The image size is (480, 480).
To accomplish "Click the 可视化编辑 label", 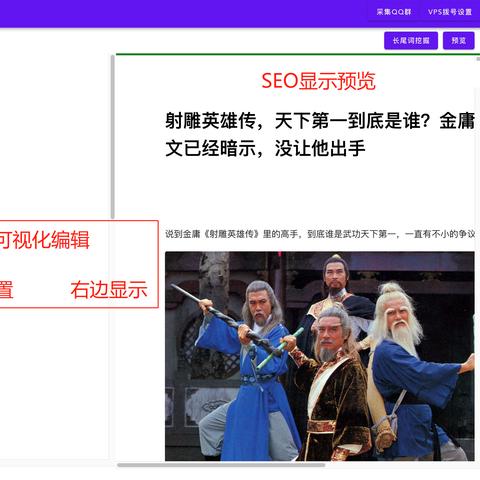I will click(44, 240).
